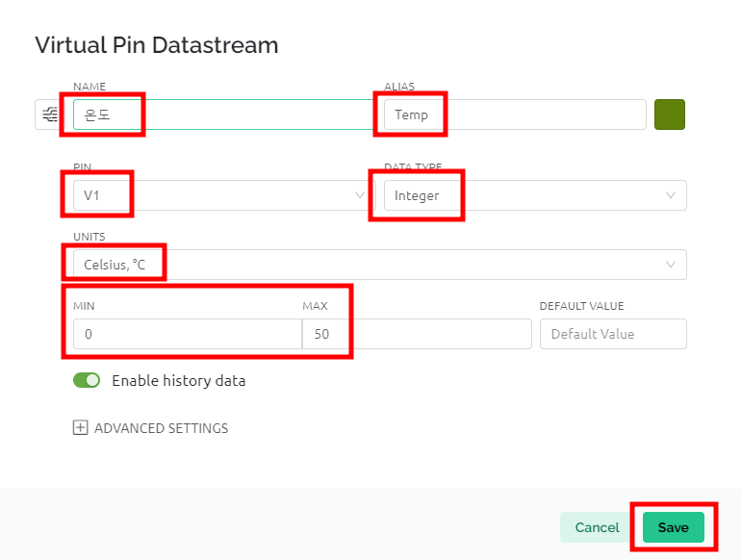The image size is (741, 560).
Task: Click into the Default Value field
Action: click(x=613, y=334)
